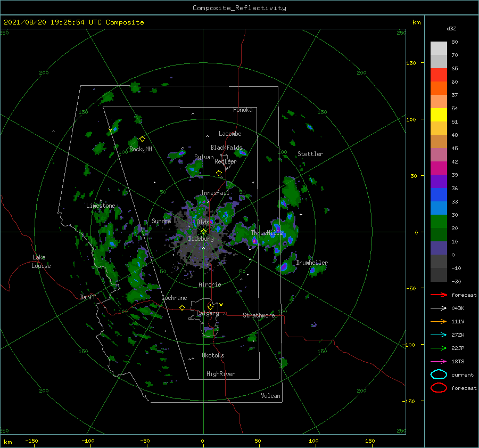Click the Airdrie city label
This screenshot has height=448, width=479.
(210, 284)
